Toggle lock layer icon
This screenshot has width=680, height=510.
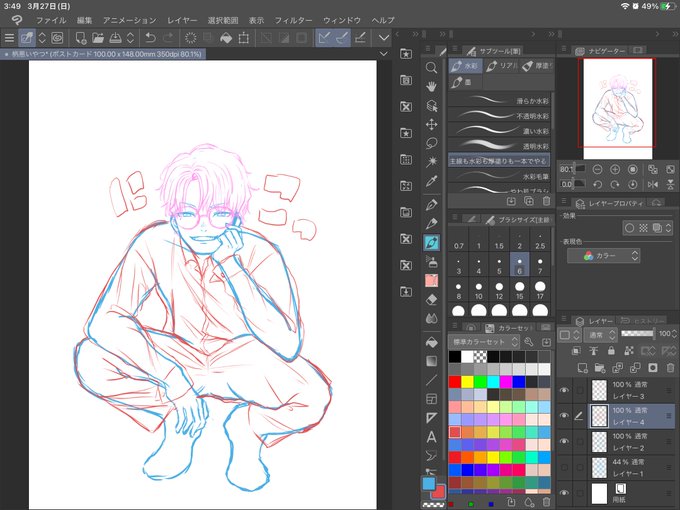(611, 350)
